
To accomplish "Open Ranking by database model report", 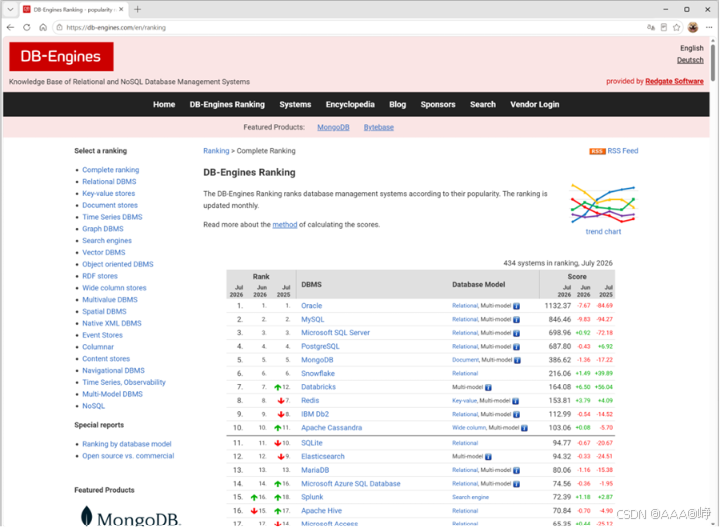I will pyautogui.click(x=127, y=444).
